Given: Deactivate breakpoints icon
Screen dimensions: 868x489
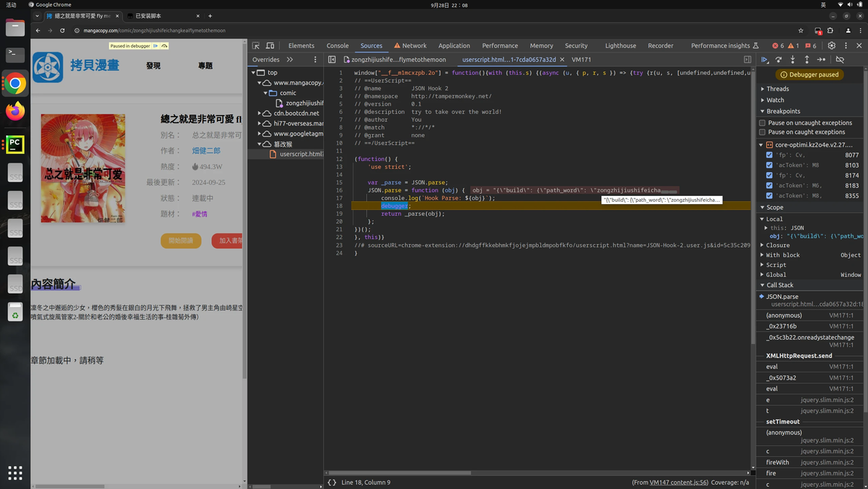Looking at the screenshot, I should pyautogui.click(x=840, y=59).
